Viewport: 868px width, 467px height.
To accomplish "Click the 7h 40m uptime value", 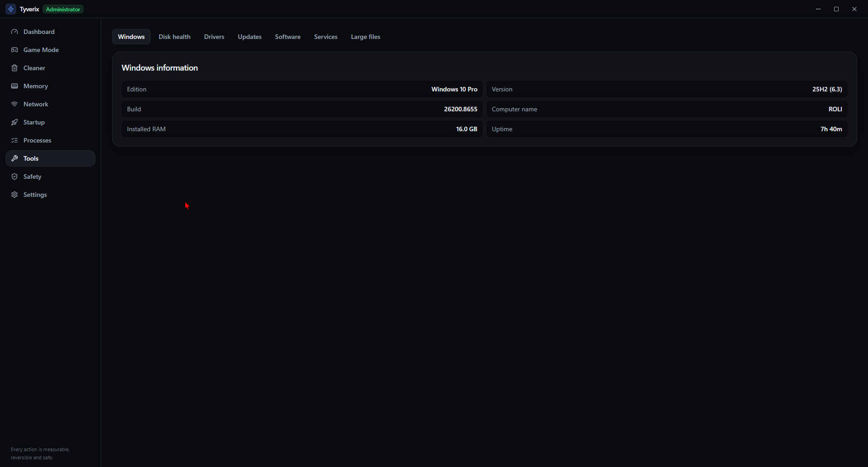I will click(831, 129).
